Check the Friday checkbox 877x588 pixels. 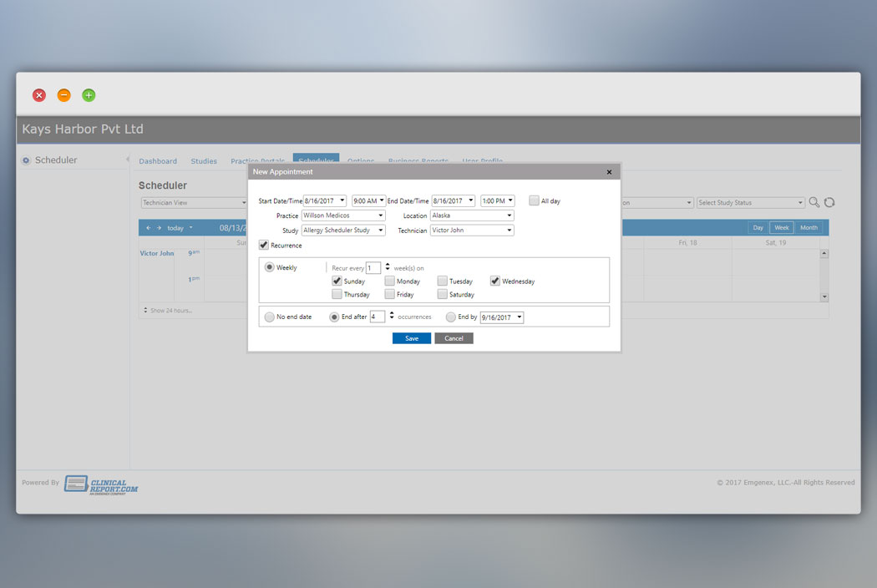point(390,294)
